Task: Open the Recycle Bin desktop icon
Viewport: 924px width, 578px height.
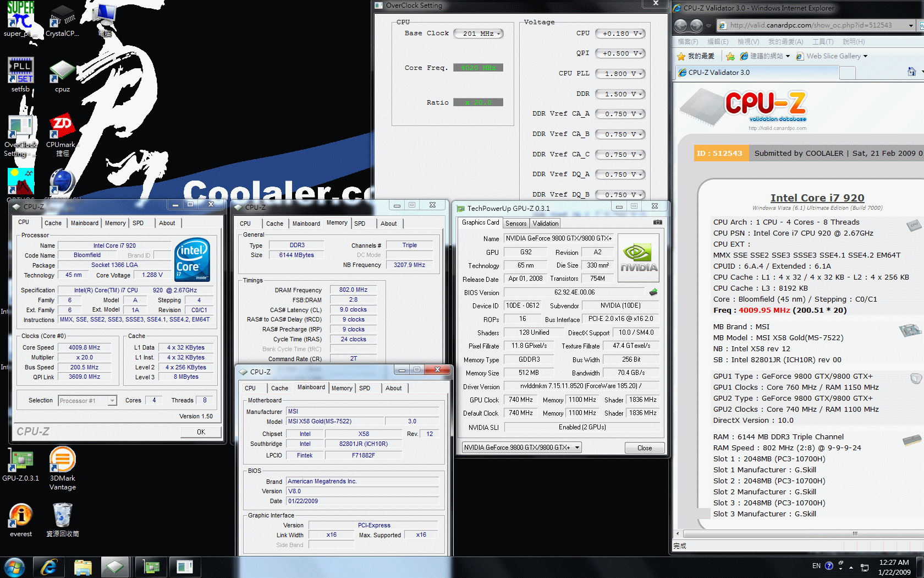Action: point(62,520)
